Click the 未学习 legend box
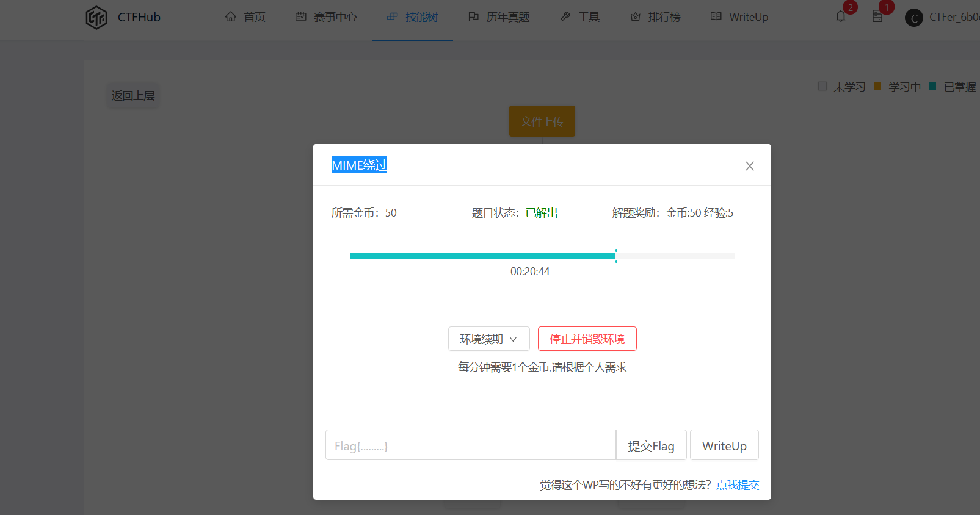 click(x=822, y=86)
